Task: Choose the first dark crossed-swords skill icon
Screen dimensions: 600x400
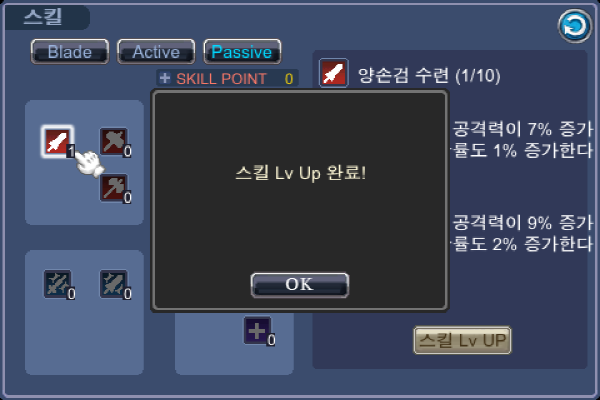Action: (57, 284)
